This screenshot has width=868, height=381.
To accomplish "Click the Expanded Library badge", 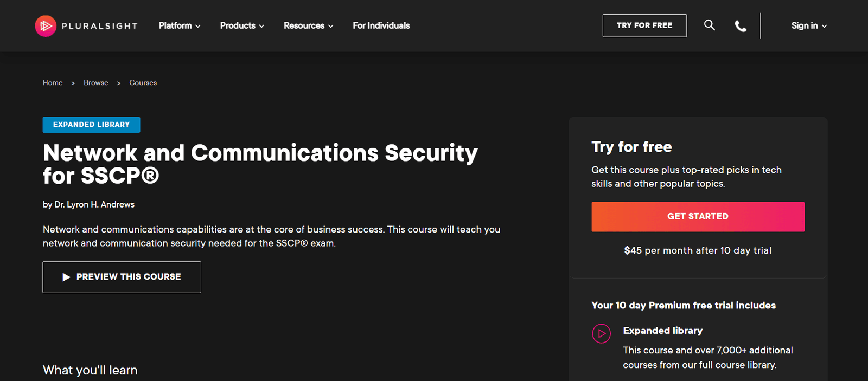I will (91, 125).
